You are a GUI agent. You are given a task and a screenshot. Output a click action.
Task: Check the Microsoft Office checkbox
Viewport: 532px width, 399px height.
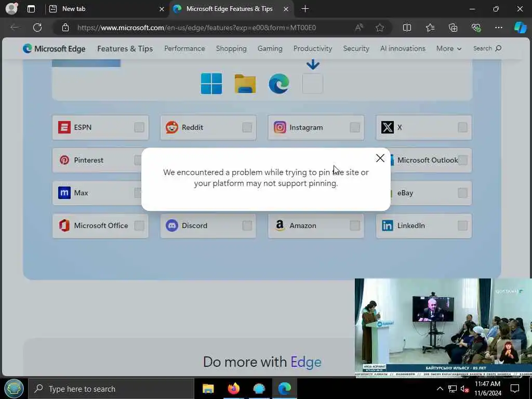coord(139,225)
